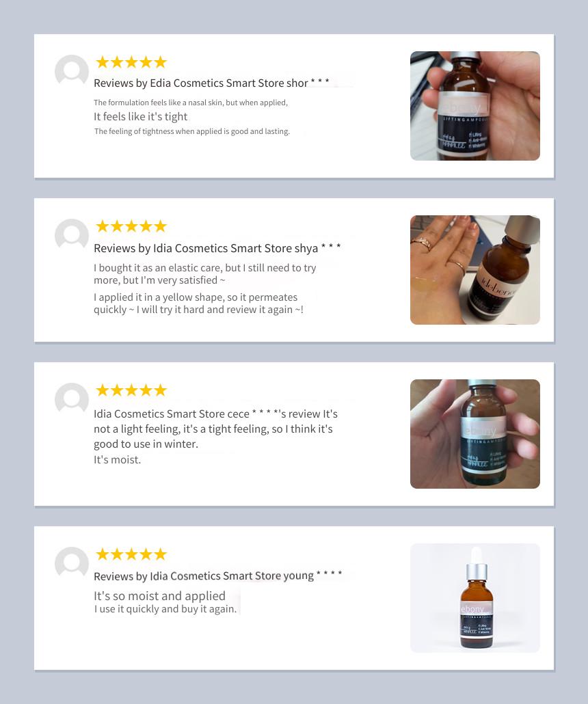
Task: Click the five-star rating on the first review
Action: coord(131,62)
